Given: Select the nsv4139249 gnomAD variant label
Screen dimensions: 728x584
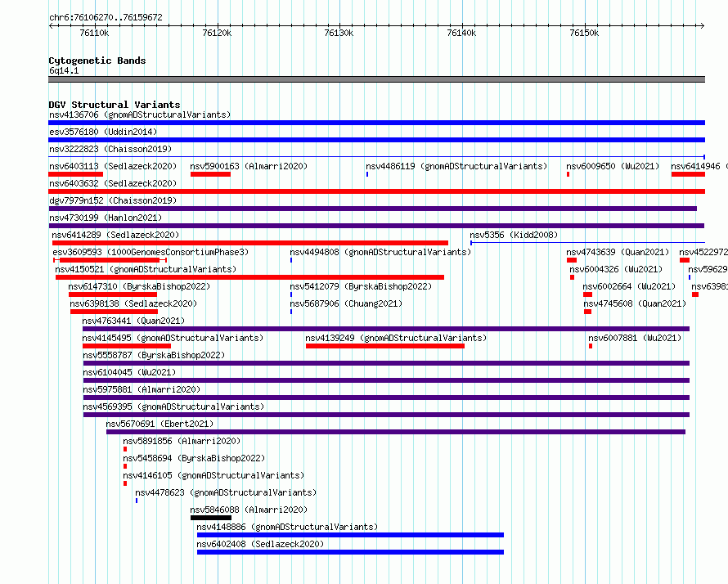Looking at the screenshot, I should coord(396,338).
